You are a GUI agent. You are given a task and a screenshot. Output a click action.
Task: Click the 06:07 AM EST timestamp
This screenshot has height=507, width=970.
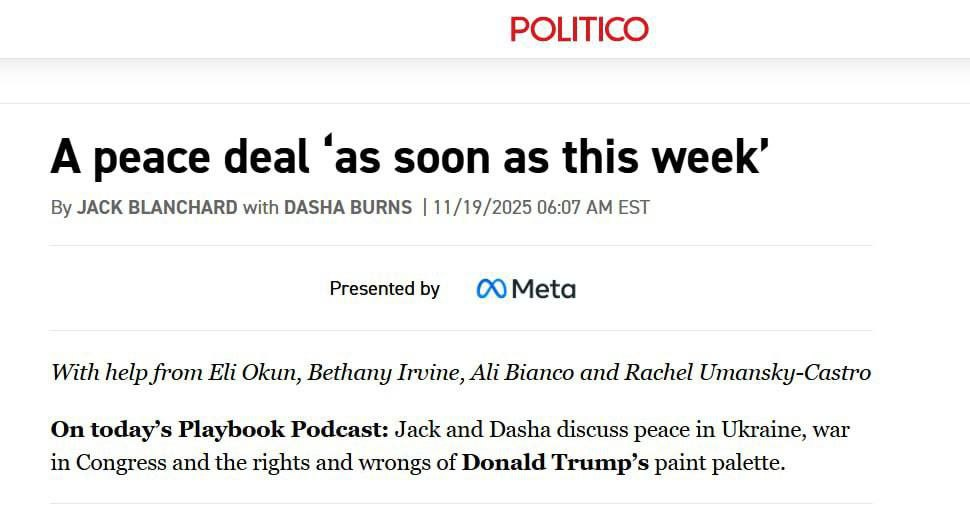pos(593,208)
